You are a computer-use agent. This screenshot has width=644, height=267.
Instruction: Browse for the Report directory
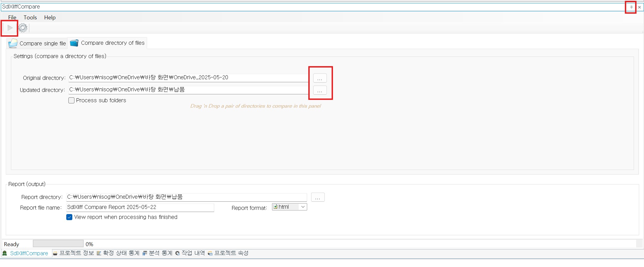coord(318,197)
